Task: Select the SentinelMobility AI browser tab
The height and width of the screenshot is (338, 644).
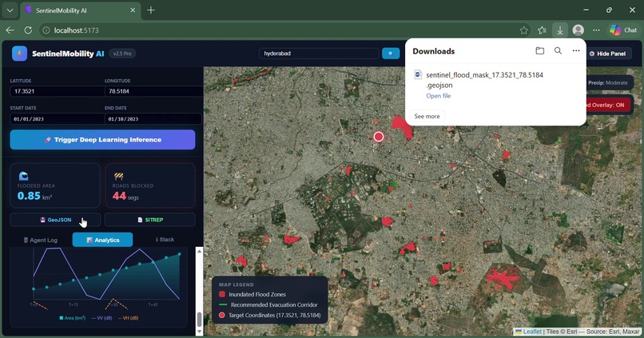Action: (x=80, y=10)
